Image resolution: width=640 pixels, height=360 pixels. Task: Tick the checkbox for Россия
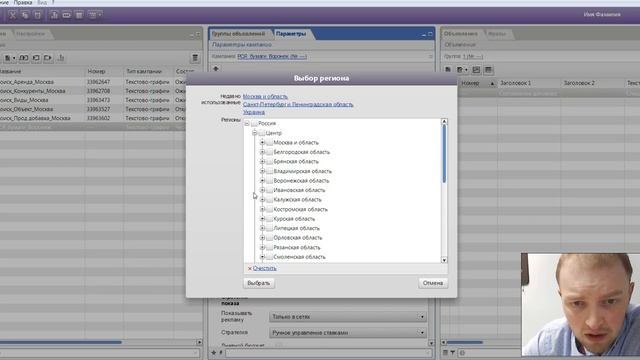[254, 123]
